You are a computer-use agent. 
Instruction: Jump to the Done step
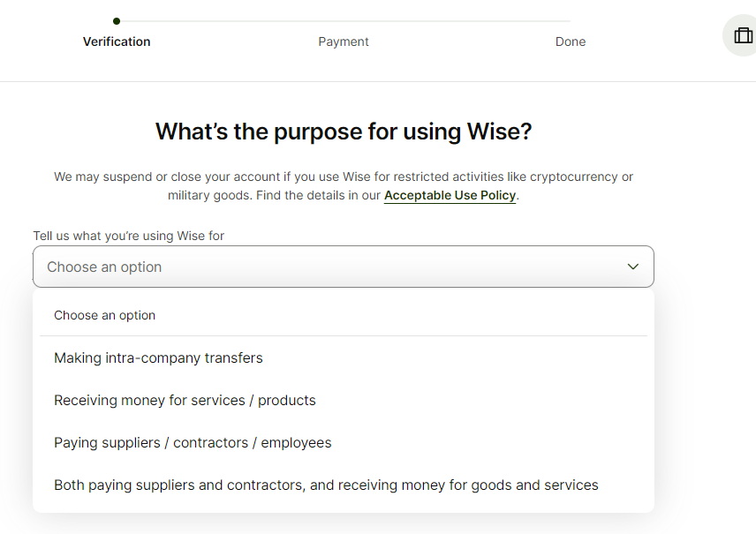tap(570, 41)
